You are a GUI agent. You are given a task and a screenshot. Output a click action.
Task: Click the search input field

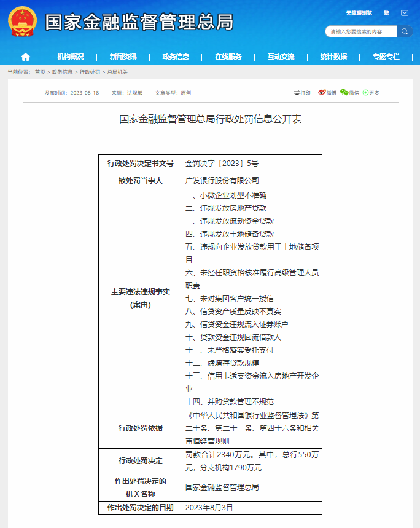[x=361, y=31]
